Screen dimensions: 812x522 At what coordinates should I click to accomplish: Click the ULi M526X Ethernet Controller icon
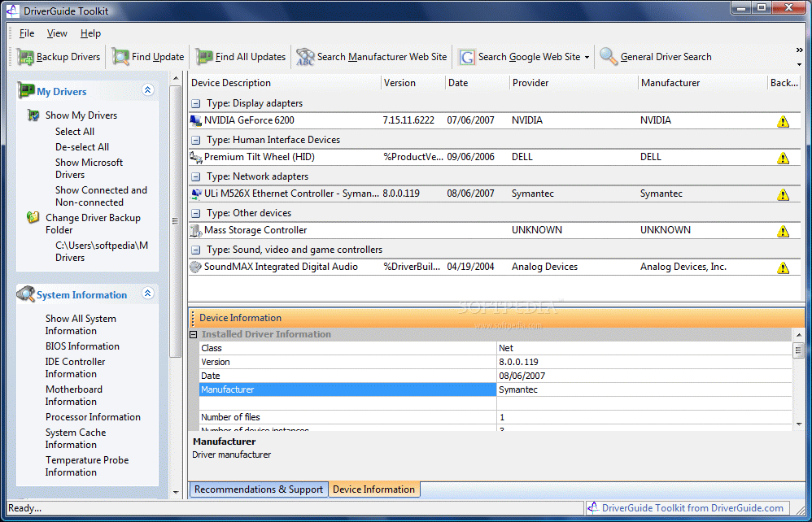196,194
